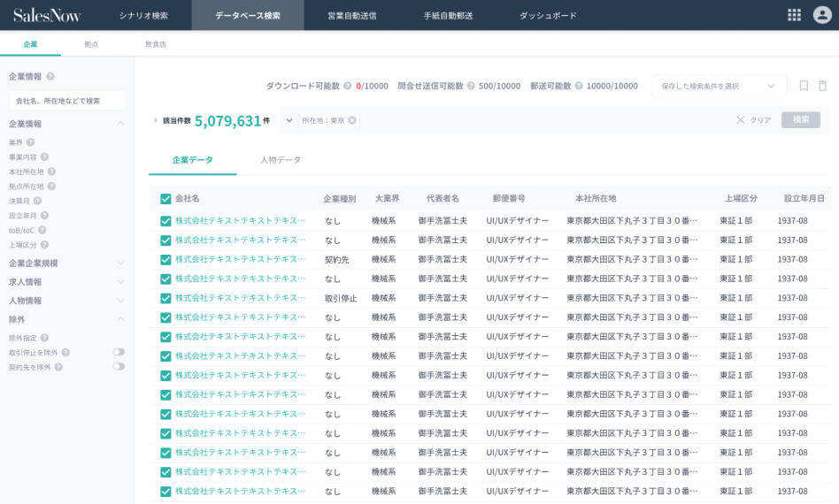The height and width of the screenshot is (504, 839).
Task: Open company link in the 契約先 row
Action: pyautogui.click(x=240, y=259)
